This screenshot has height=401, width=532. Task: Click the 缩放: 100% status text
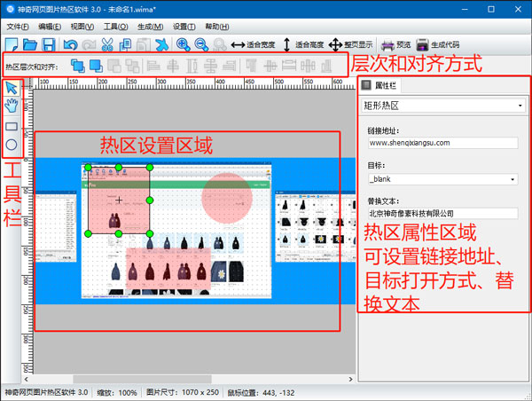117,393
